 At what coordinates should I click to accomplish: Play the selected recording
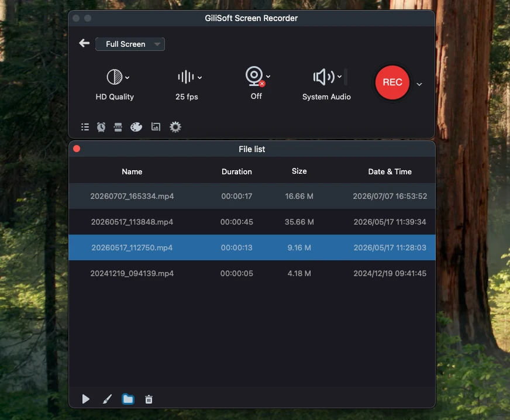point(85,399)
